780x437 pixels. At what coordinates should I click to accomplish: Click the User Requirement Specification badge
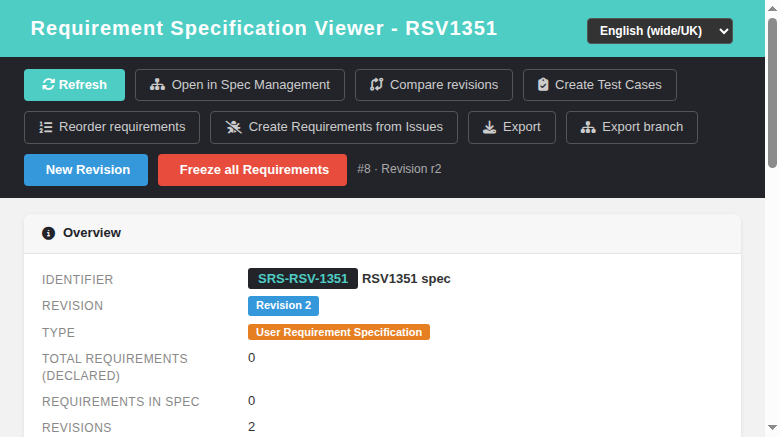(x=339, y=332)
